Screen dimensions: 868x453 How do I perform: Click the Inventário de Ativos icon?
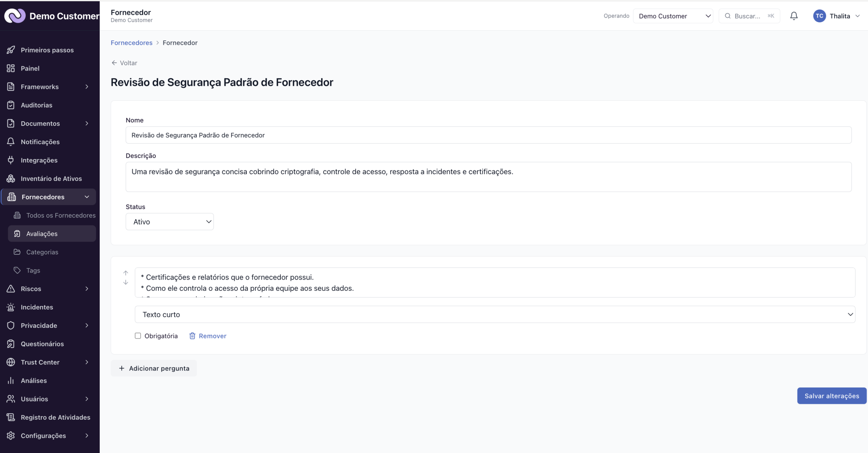tap(11, 178)
